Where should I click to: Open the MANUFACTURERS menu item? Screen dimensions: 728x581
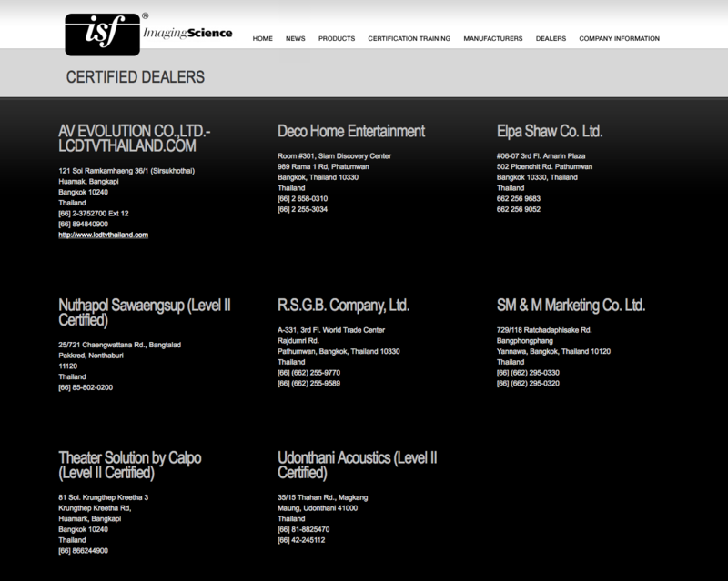pos(493,38)
